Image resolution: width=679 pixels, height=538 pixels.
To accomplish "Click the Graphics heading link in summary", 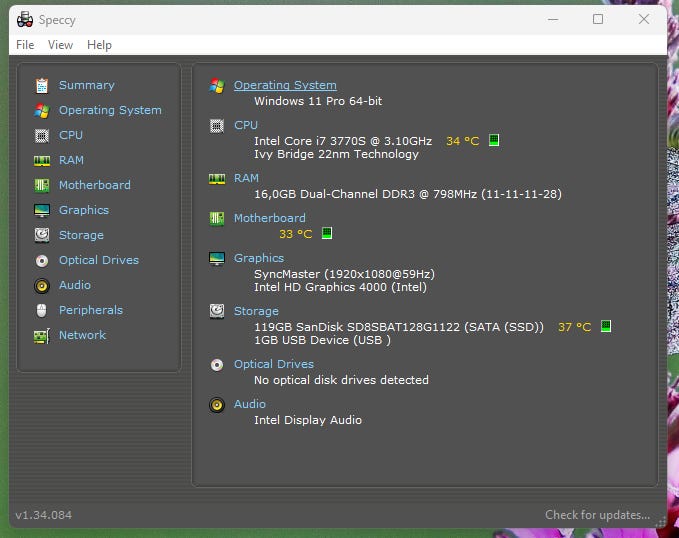I will [259, 258].
